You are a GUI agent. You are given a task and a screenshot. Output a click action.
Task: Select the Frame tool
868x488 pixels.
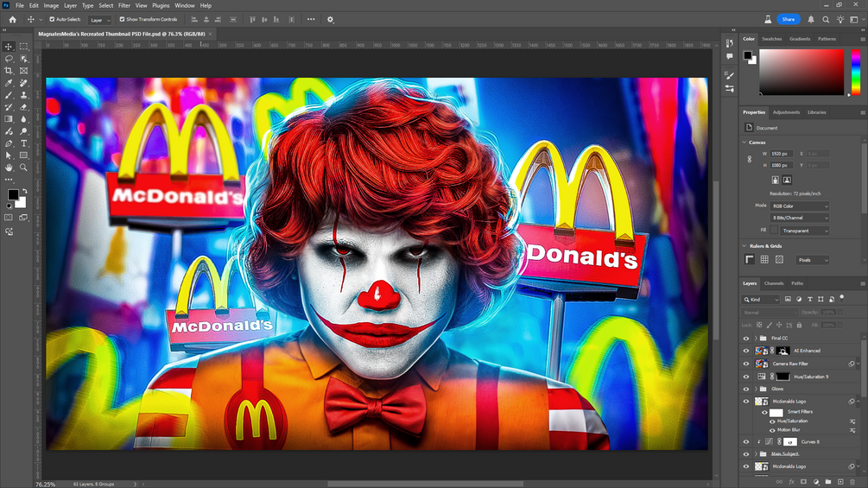pos(24,71)
